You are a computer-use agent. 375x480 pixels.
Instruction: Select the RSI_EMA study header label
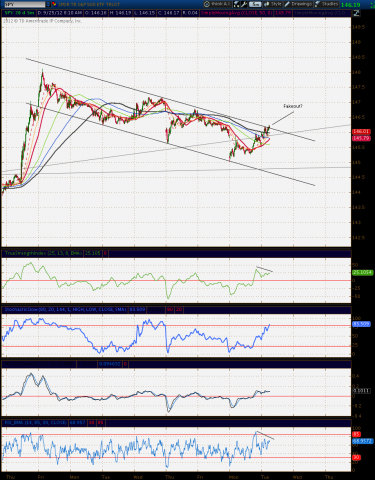(36, 423)
